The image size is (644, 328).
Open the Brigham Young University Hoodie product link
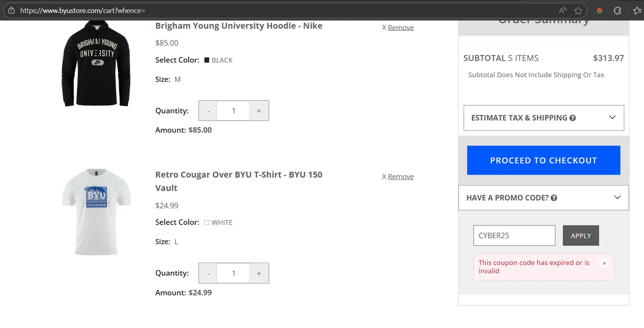point(239,26)
